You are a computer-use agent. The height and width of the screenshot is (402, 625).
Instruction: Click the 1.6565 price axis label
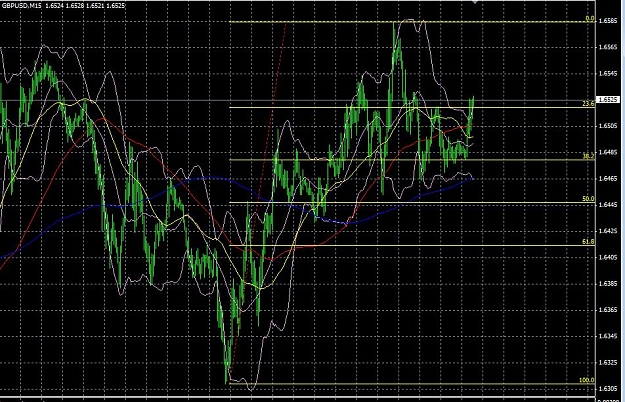[608, 47]
